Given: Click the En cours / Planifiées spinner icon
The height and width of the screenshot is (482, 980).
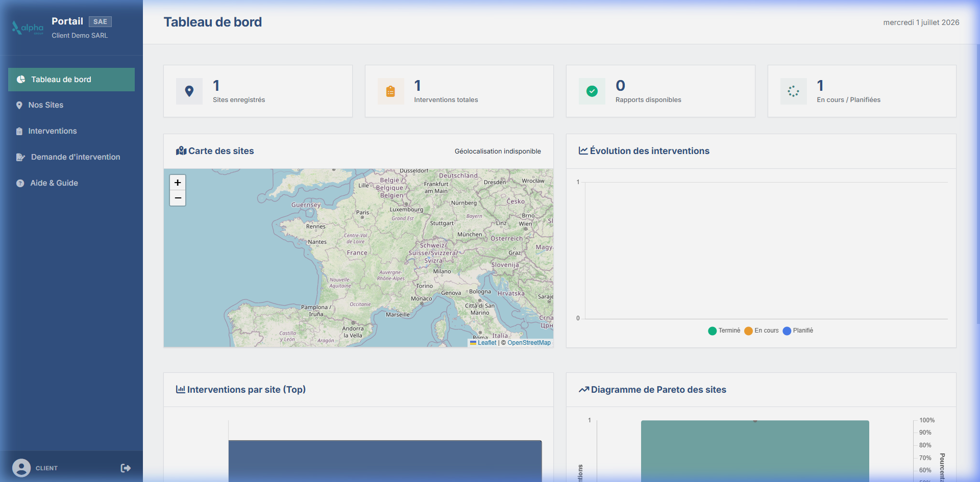Looking at the screenshot, I should tap(793, 91).
